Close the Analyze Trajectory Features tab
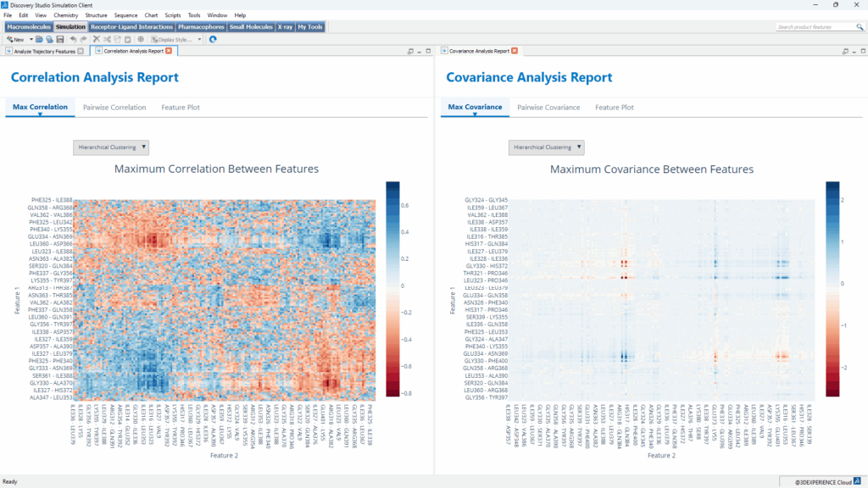This screenshot has height=488, width=868. [81, 51]
